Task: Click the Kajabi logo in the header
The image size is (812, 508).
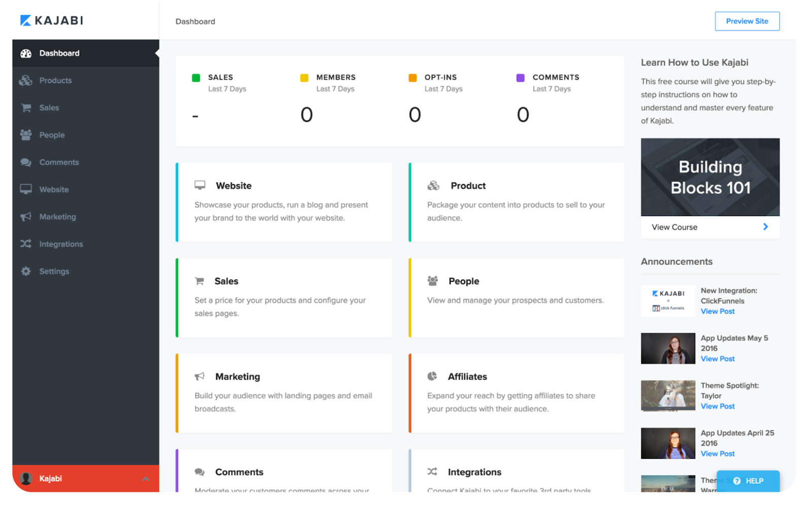Action: (x=52, y=21)
